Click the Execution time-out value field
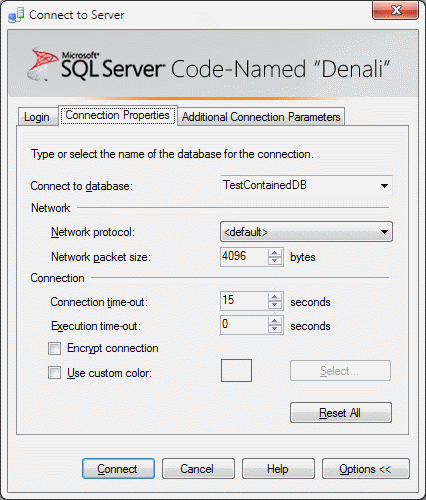This screenshot has height=500, width=426. click(x=244, y=325)
